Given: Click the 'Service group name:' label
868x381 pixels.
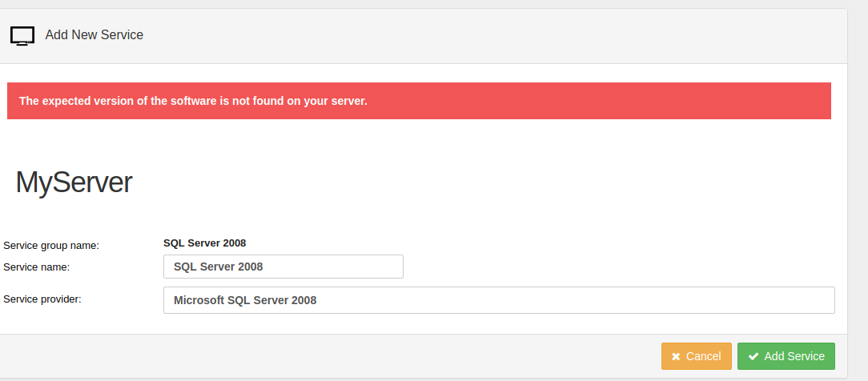Looking at the screenshot, I should [51, 246].
